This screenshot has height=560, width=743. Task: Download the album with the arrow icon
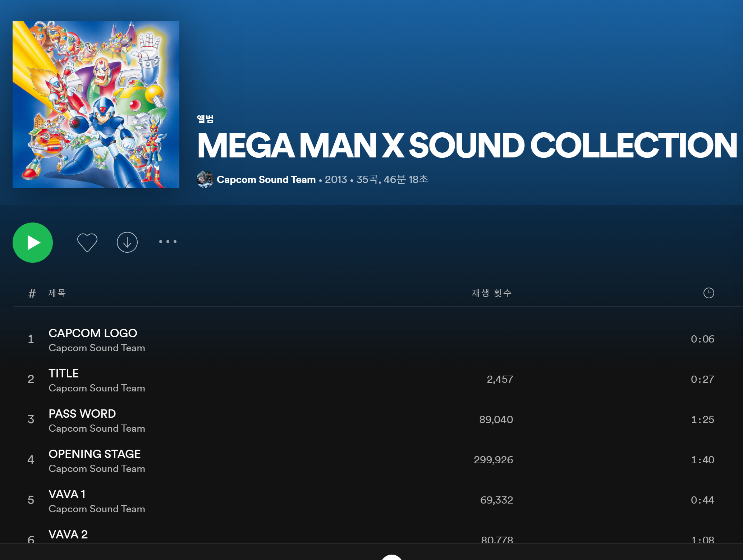127,242
